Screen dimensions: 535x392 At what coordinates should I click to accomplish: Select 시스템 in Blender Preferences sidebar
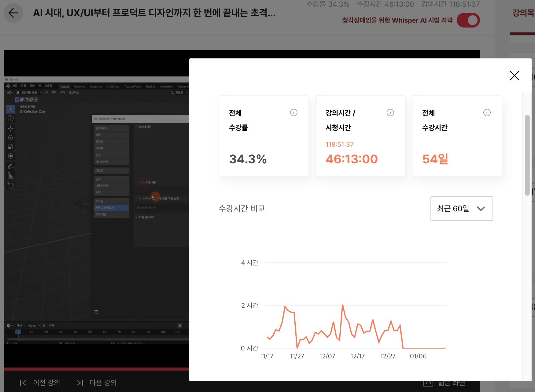point(112,201)
